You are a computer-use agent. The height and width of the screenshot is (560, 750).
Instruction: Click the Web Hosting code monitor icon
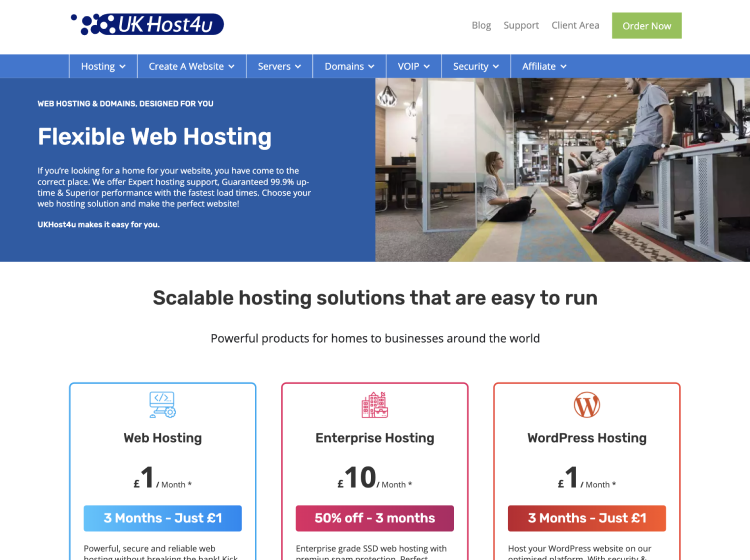(x=162, y=404)
